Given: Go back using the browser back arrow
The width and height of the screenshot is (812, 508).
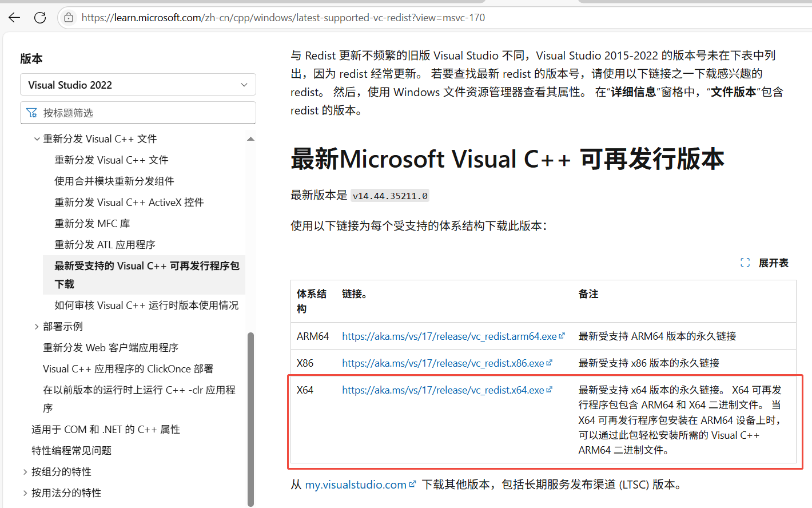Looking at the screenshot, I should coord(14,18).
